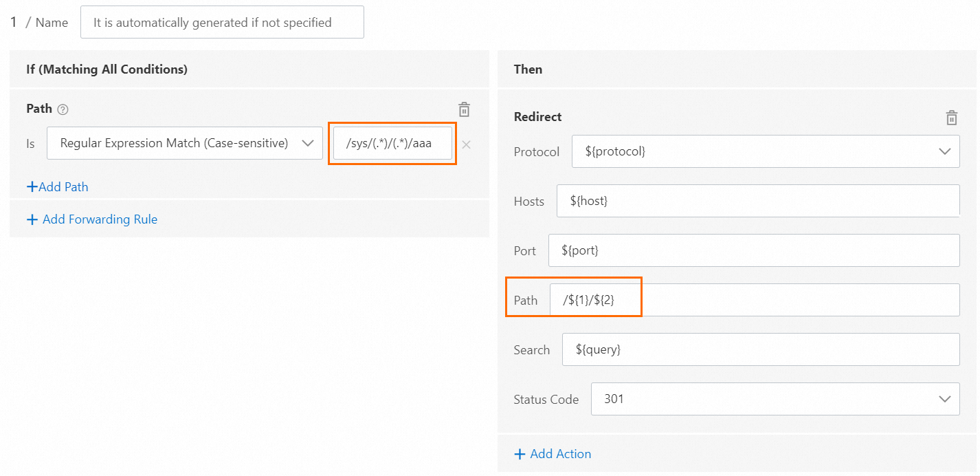Delete the Path condition via trash icon

click(x=465, y=109)
